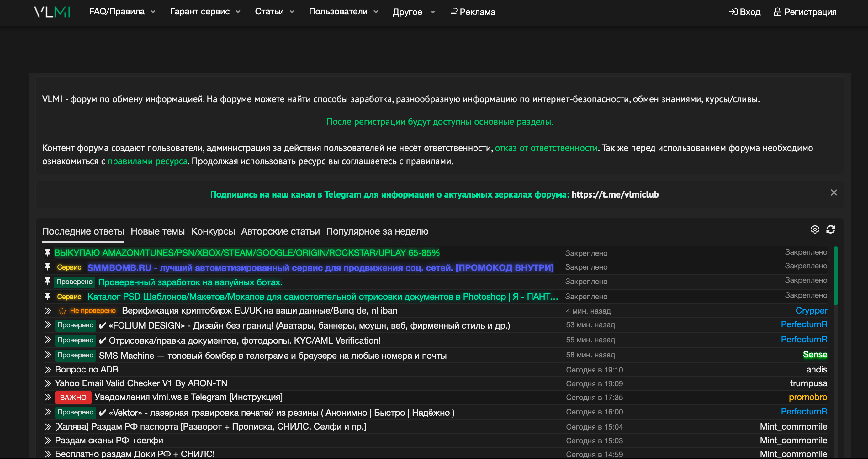Open Yahoo Email Valid Checker thread
The image size is (868, 459).
tap(141, 383)
